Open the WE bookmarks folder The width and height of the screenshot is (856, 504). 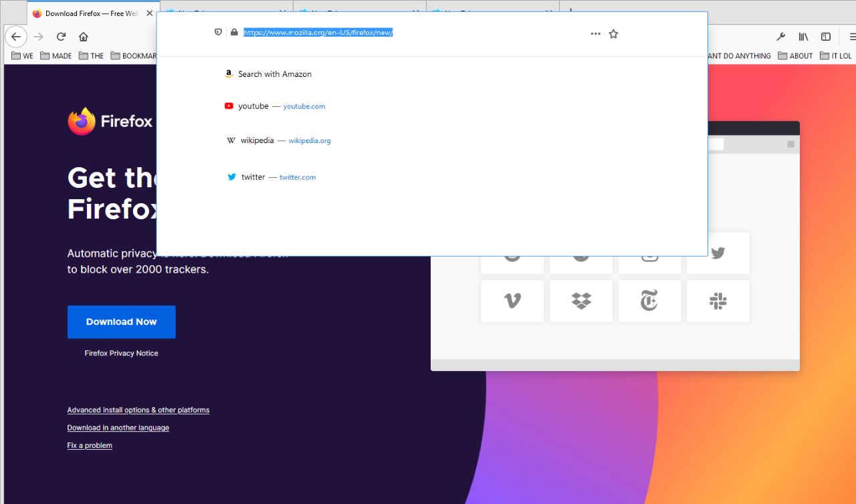22,56
